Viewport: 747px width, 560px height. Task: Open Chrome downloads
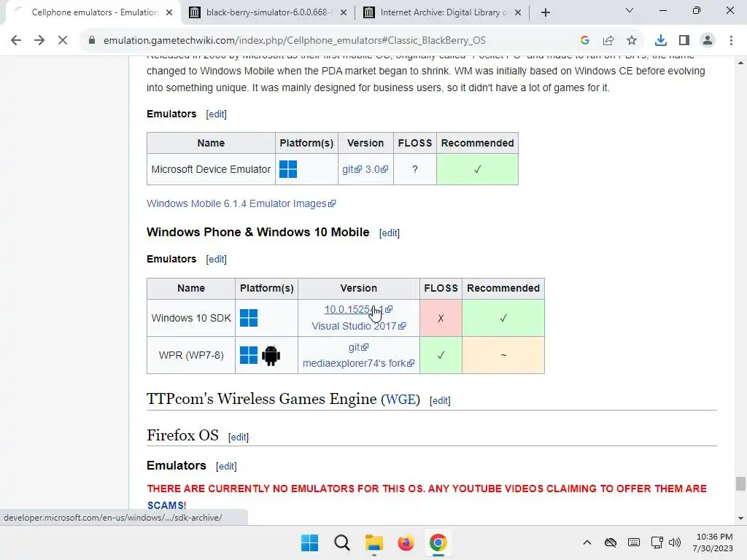click(x=661, y=41)
